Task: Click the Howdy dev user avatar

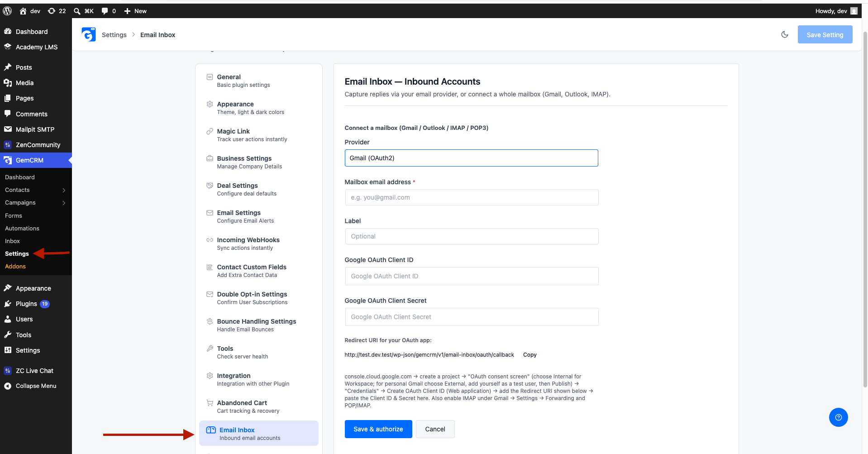Action: (854, 11)
